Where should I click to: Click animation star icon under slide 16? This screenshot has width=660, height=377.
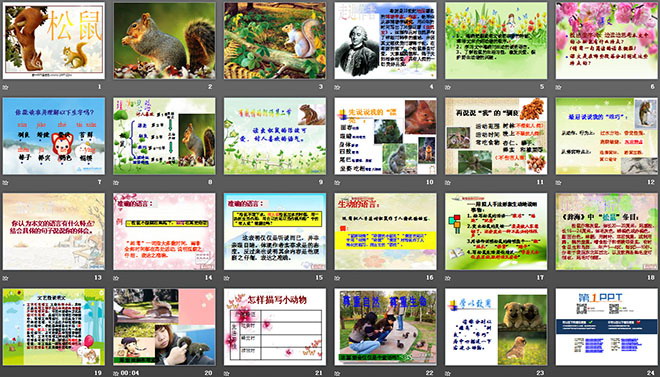(x=337, y=278)
